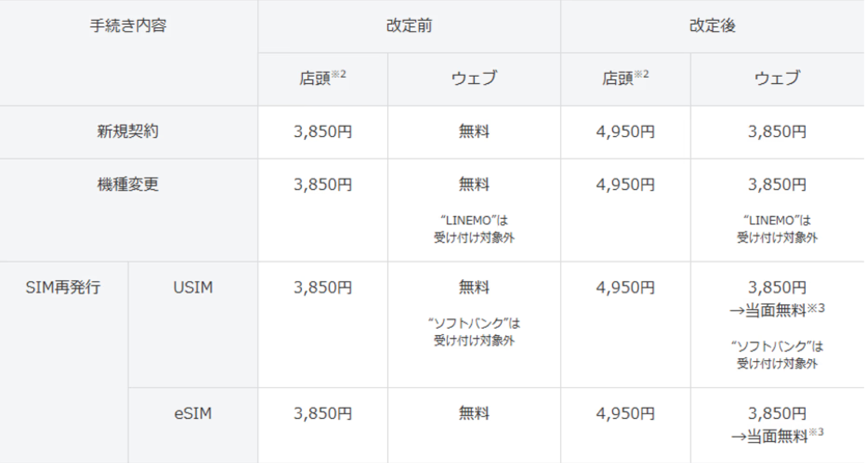Select the 新規契約 row label
This screenshot has height=463, width=868.
[x=128, y=131]
